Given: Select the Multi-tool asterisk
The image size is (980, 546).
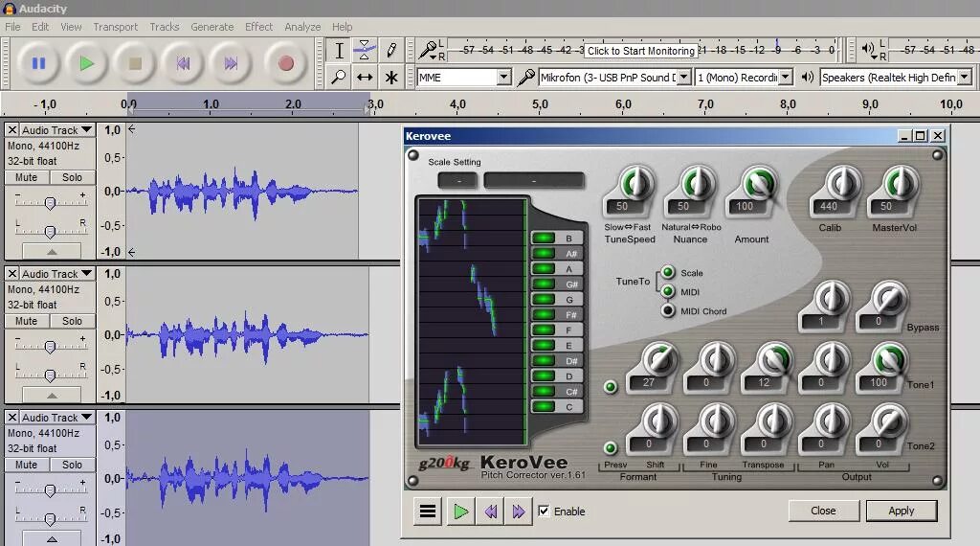Looking at the screenshot, I should 391,77.
